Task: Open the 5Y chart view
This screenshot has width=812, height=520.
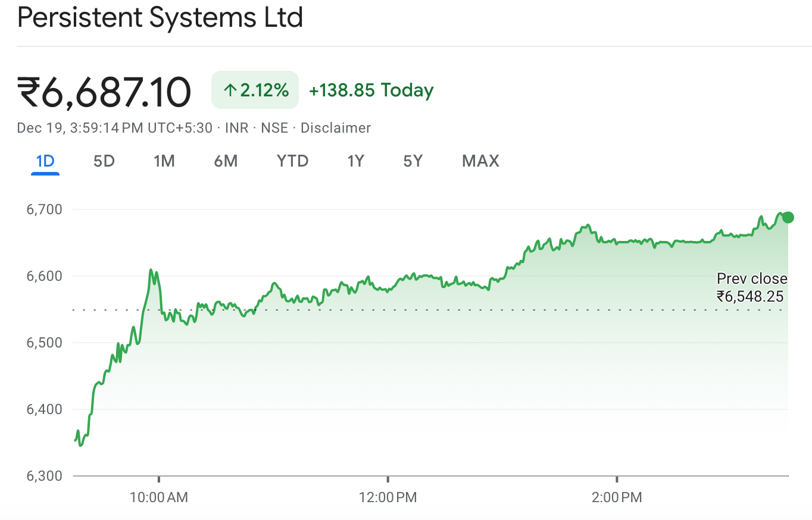Action: [413, 161]
